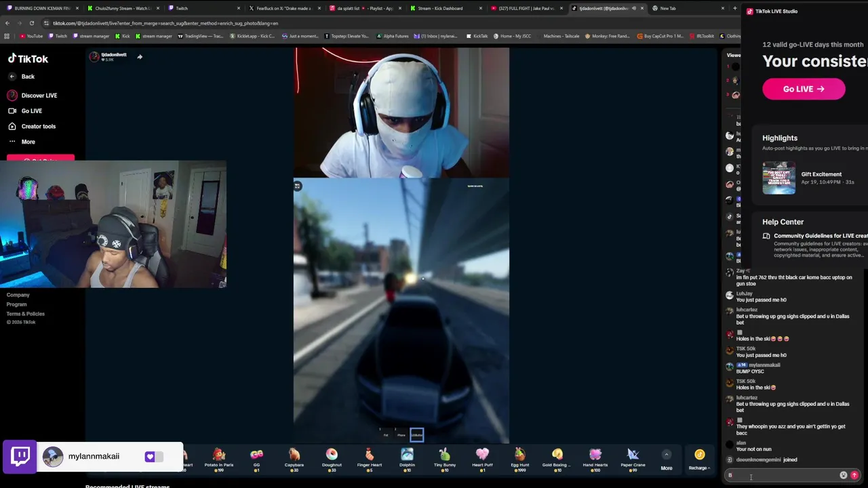Open Gift Excitement highlight thumbnail

[x=779, y=178]
